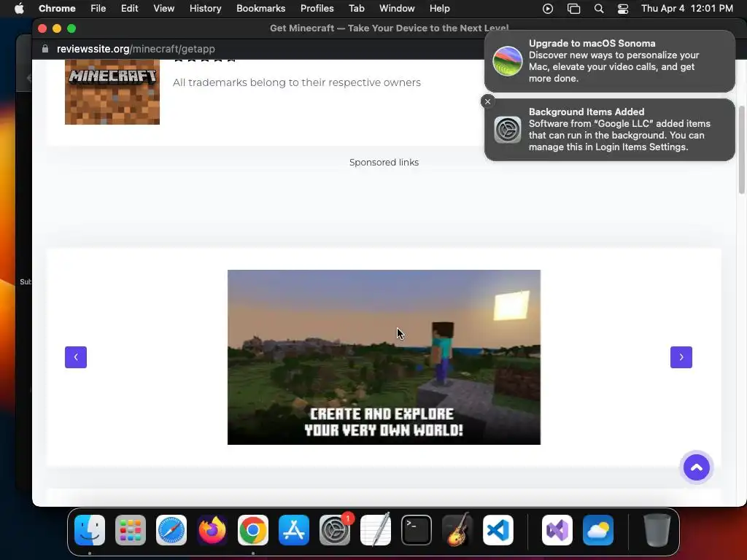The height and width of the screenshot is (560, 747).
Task: Open System Settings from the Dock
Action: (x=335, y=530)
